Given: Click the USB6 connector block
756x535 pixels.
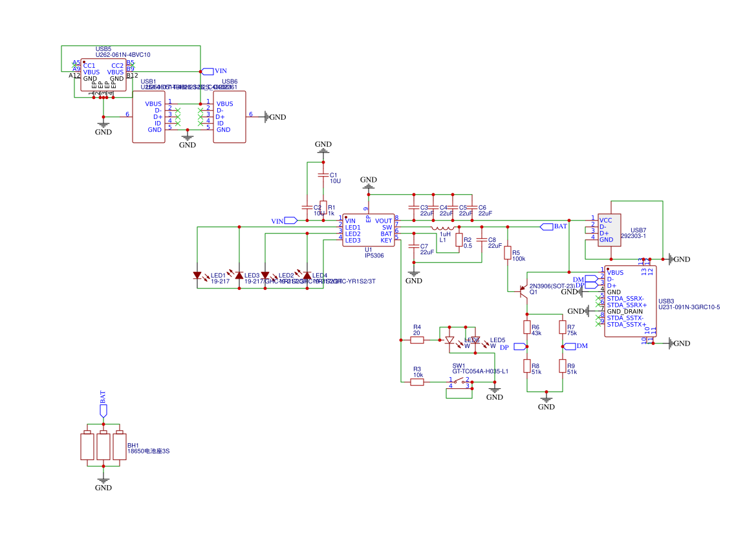Looking at the screenshot, I should click(230, 116).
